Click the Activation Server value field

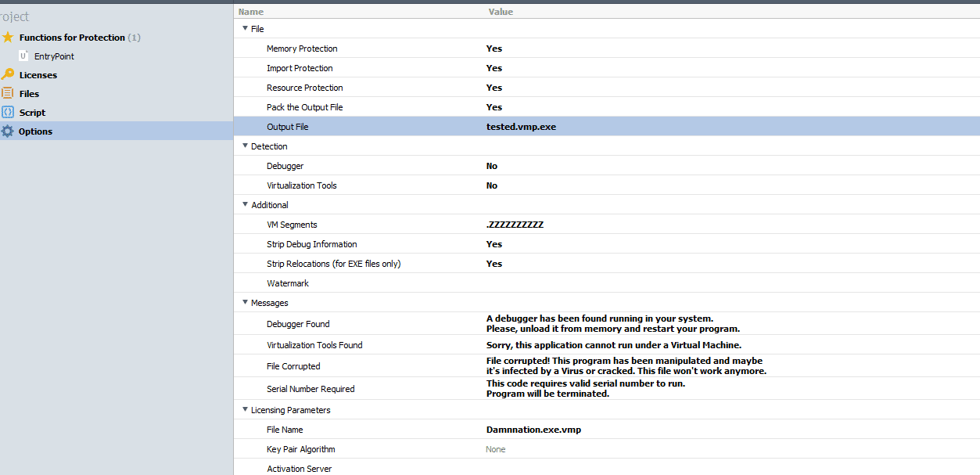click(x=731, y=469)
